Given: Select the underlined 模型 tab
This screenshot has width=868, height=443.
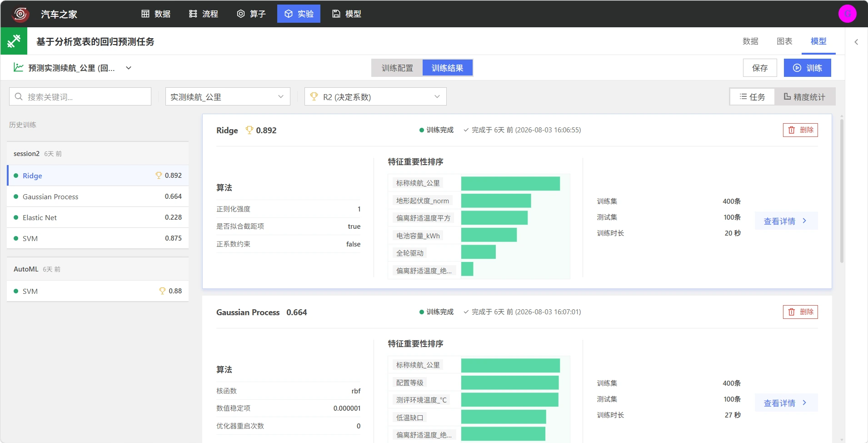Looking at the screenshot, I should [818, 41].
